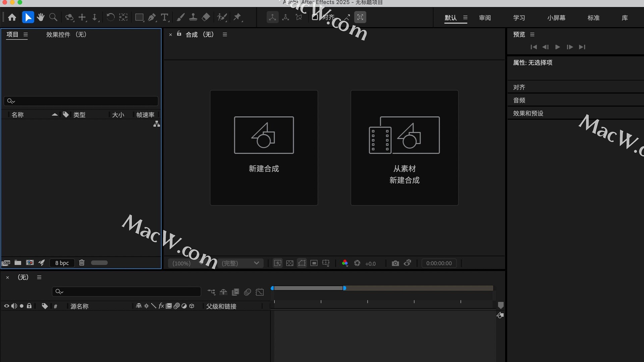Click the trash delete icon
644x362 pixels.
[x=82, y=263]
